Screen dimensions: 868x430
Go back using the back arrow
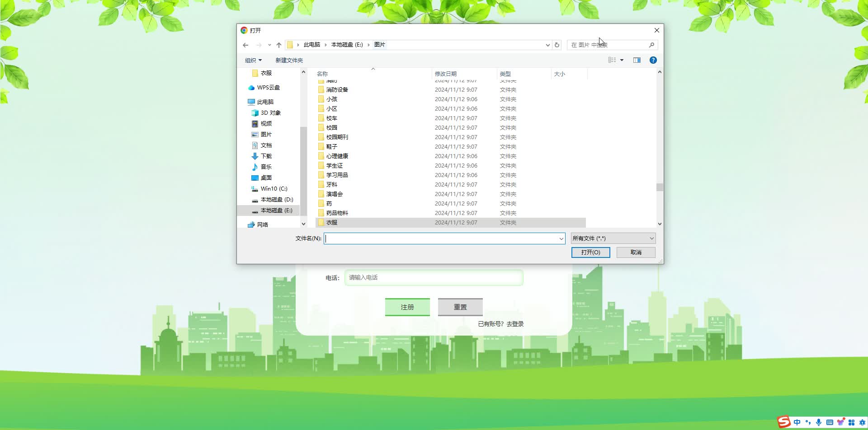245,45
